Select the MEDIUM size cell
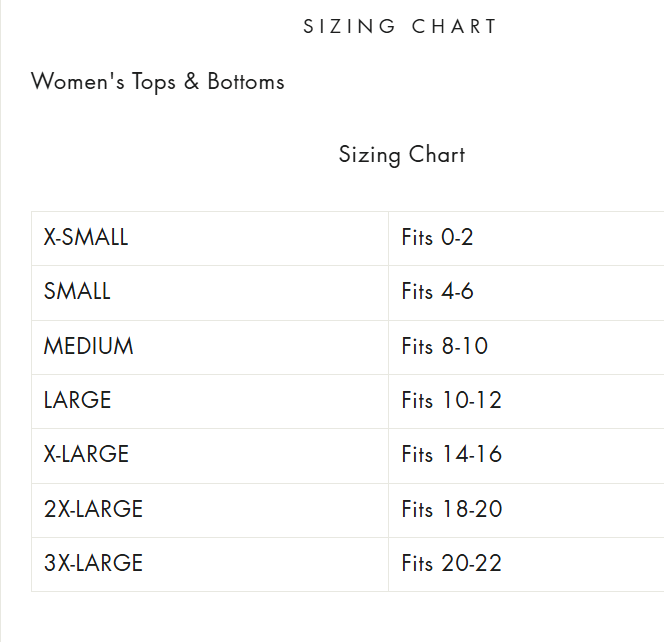The image size is (664, 642). [x=88, y=347]
